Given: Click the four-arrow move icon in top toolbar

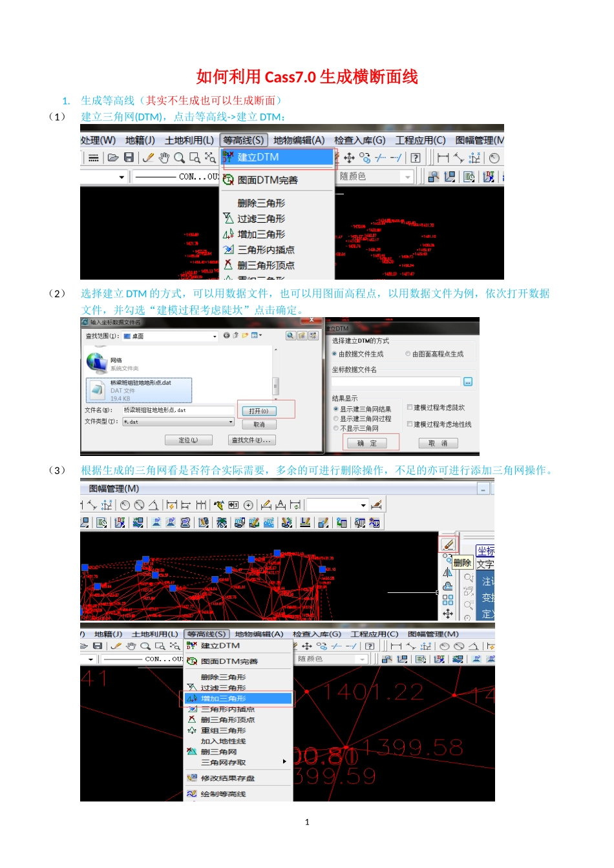Looking at the screenshot, I should click(350, 158).
